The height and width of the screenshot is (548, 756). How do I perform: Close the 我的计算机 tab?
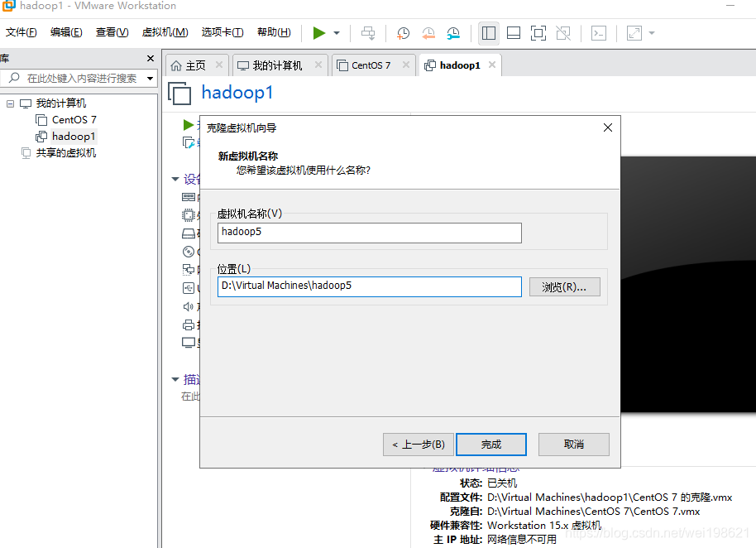click(x=318, y=65)
